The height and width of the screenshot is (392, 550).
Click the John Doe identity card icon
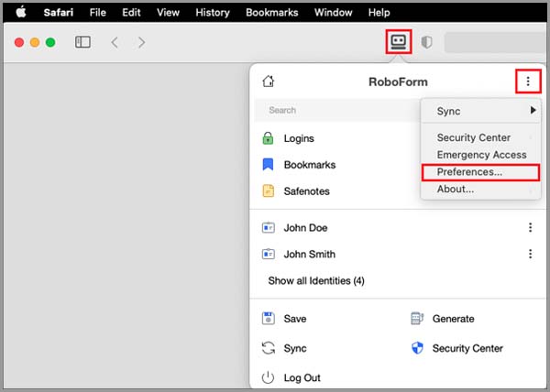[269, 228]
